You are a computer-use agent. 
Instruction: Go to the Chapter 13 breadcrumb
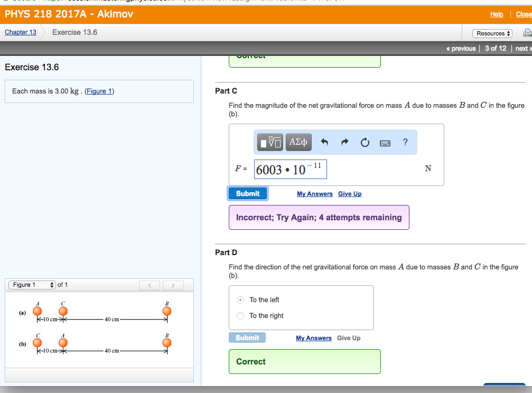point(21,32)
